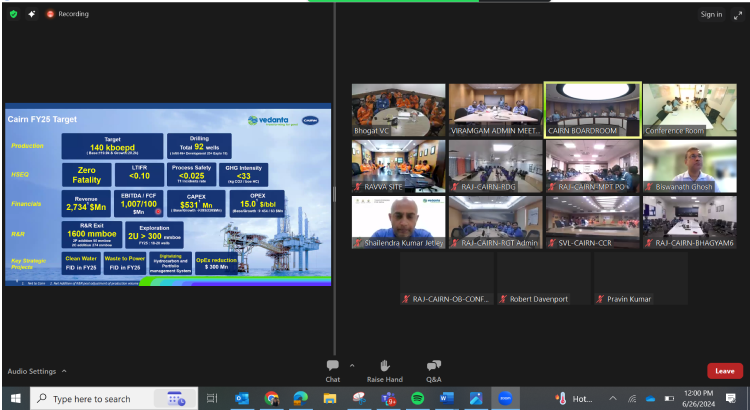Image resolution: width=750 pixels, height=410 pixels.
Task: Open the Chat panel
Action: 332,366
